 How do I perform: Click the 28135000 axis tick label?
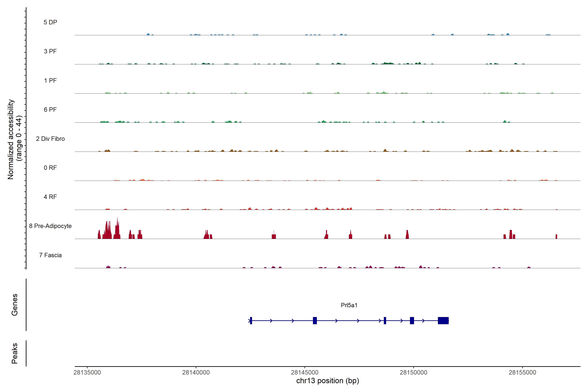pyautogui.click(x=87, y=372)
